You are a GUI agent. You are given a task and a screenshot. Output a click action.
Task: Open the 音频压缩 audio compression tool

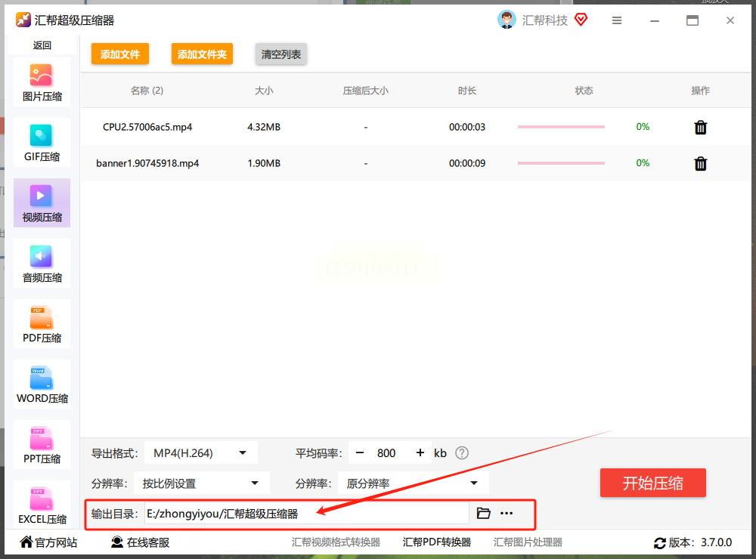coord(42,263)
